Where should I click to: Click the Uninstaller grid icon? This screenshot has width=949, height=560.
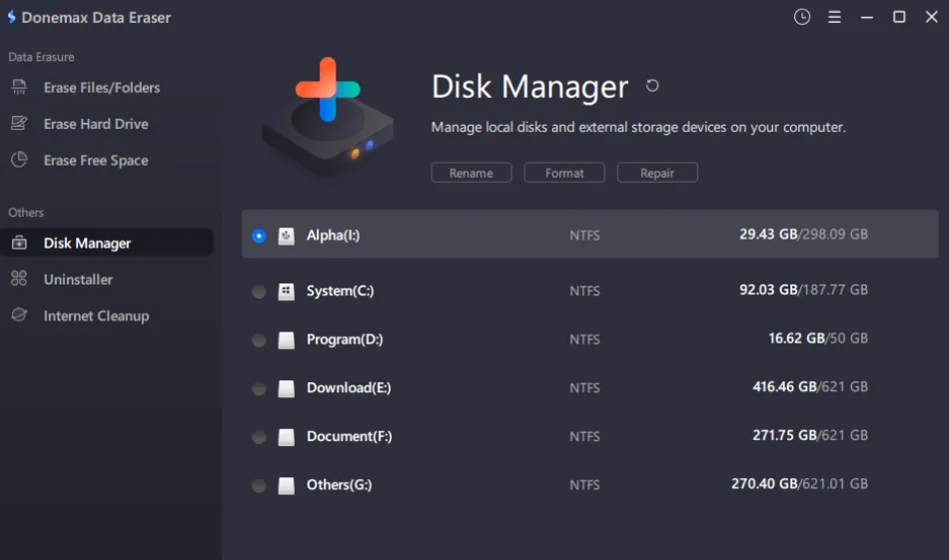coord(19,279)
